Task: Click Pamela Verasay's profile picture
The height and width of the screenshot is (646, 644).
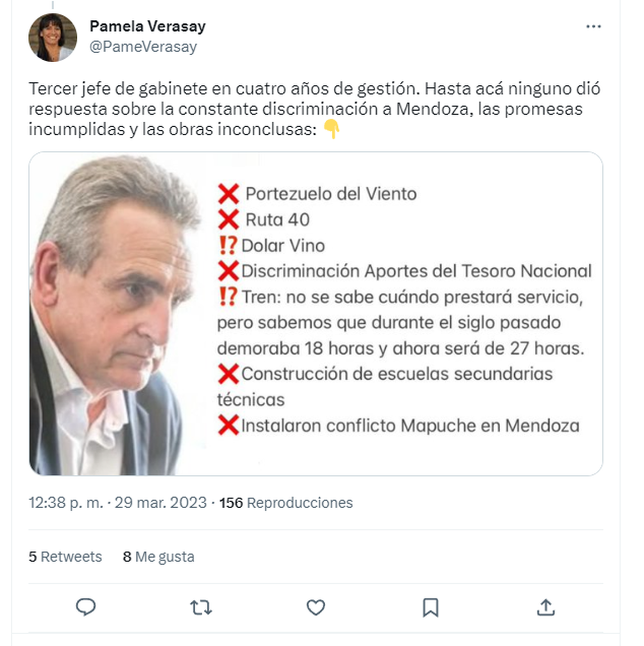Action: coord(53,38)
